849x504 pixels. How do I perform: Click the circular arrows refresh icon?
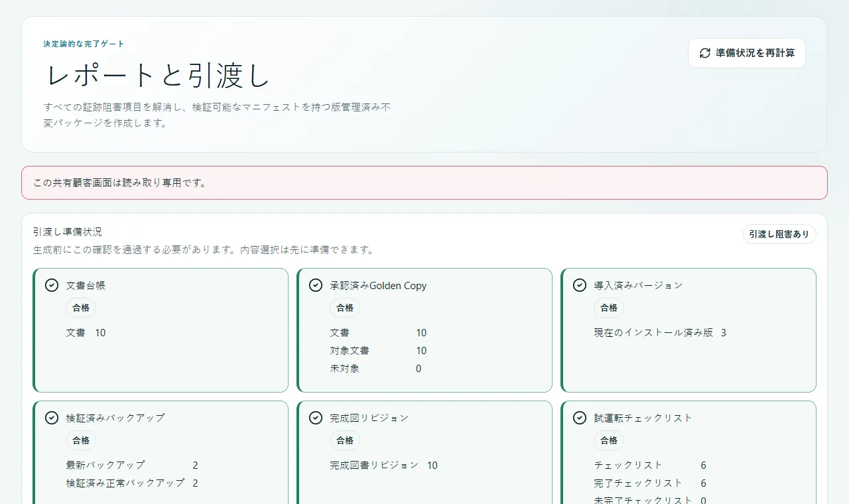coord(705,53)
